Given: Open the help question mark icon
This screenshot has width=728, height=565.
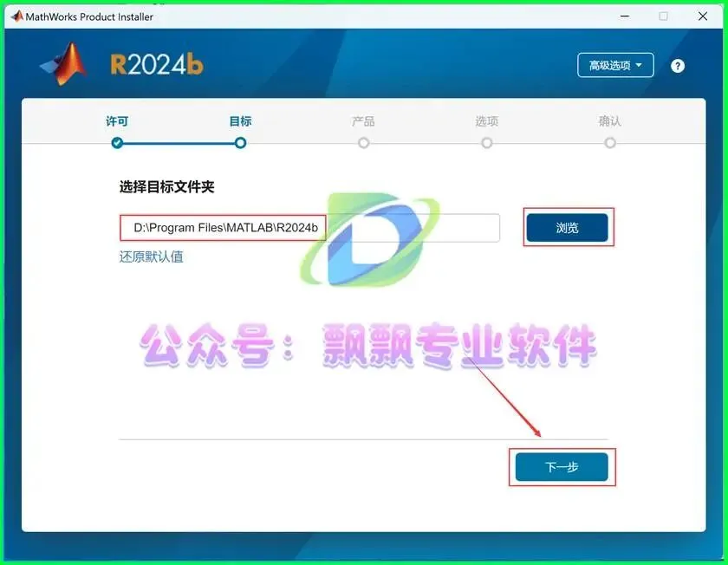Looking at the screenshot, I should tap(678, 66).
